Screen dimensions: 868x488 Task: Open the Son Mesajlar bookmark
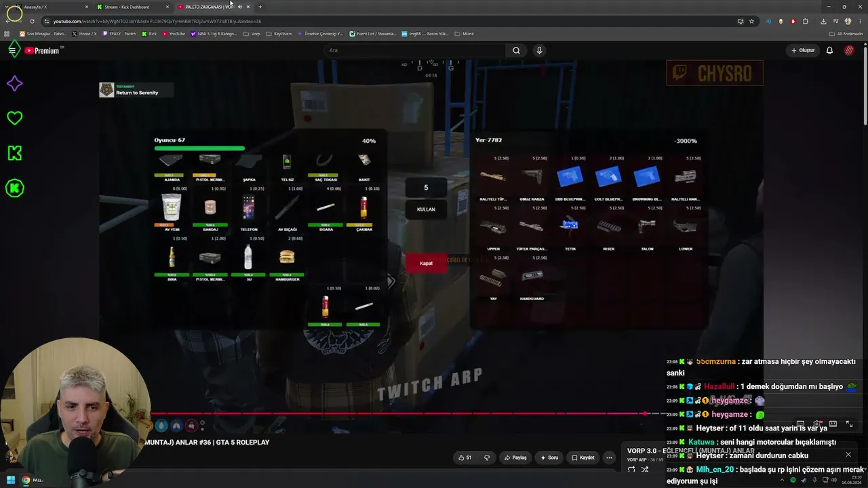point(43,33)
